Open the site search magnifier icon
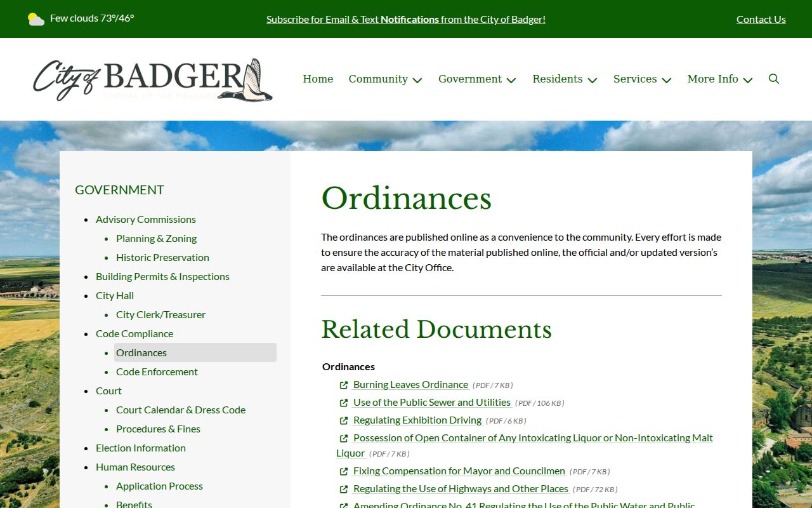 (x=774, y=79)
